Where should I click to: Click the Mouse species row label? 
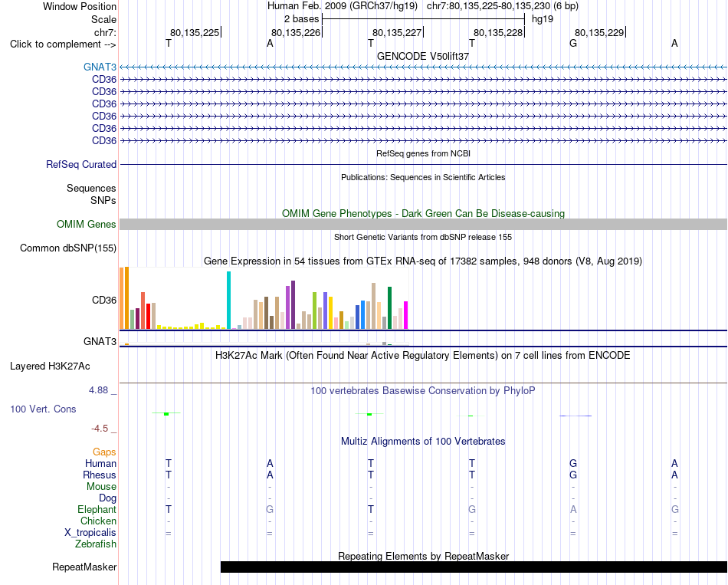tap(101, 487)
